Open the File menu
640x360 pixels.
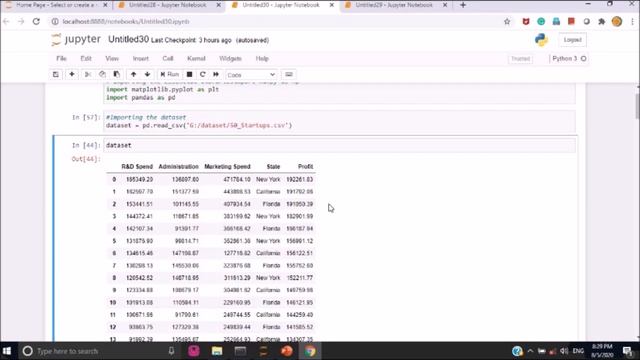61,59
